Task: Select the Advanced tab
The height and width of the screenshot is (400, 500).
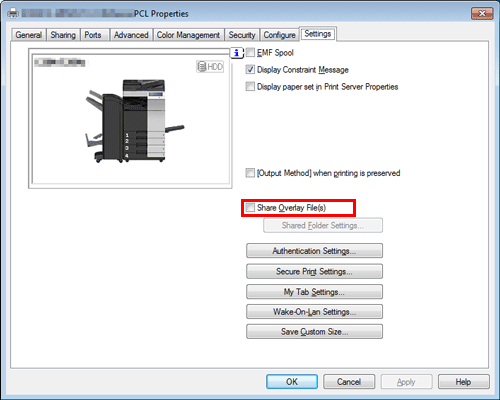Action: (x=131, y=35)
